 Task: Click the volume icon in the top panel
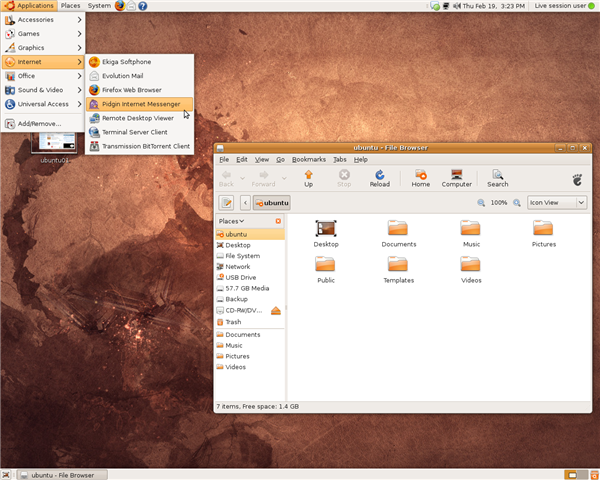457,6
